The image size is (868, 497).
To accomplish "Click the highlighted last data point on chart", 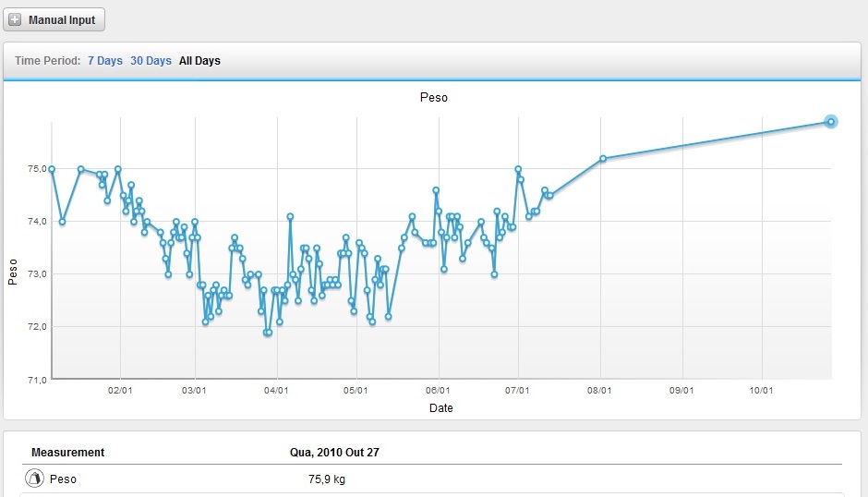I will coord(831,121).
